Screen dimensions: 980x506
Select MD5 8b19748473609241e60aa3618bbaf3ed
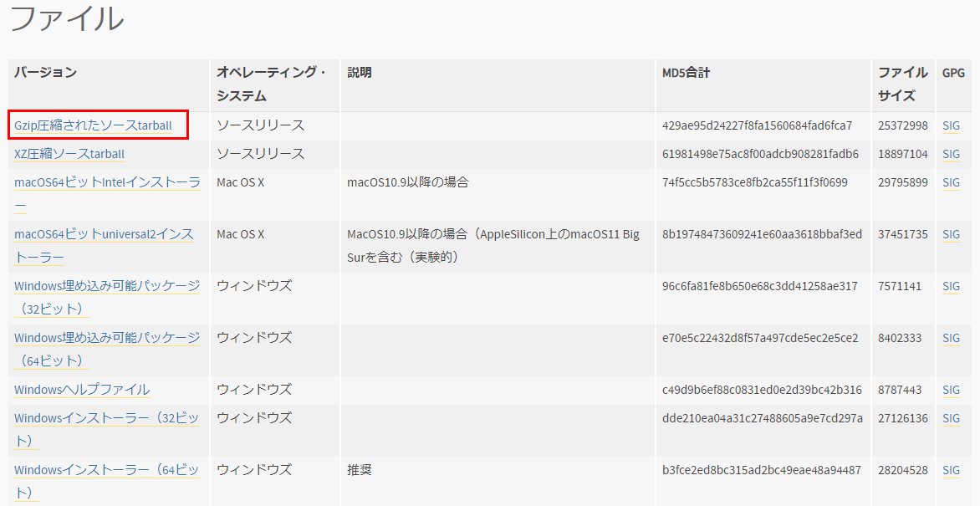tap(763, 234)
